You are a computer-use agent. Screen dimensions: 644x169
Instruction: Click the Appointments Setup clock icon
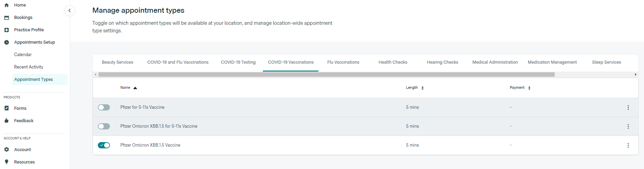[x=7, y=42]
